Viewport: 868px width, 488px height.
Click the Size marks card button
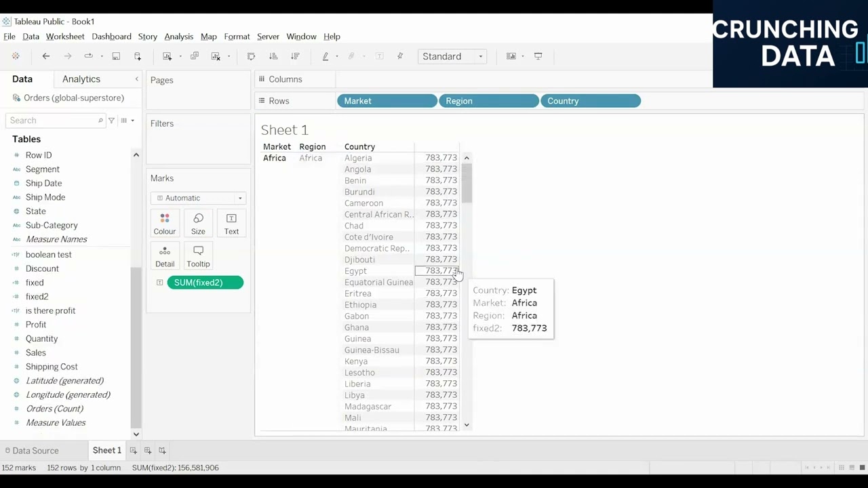pyautogui.click(x=198, y=224)
